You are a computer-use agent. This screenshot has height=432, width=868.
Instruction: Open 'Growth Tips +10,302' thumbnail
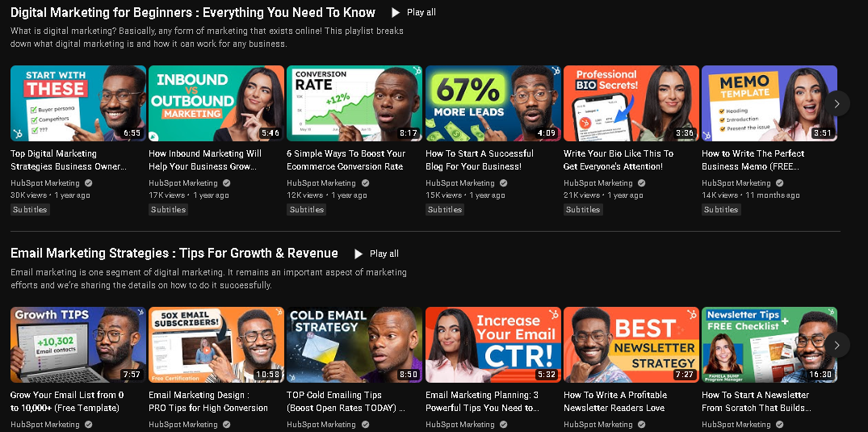[x=78, y=345]
